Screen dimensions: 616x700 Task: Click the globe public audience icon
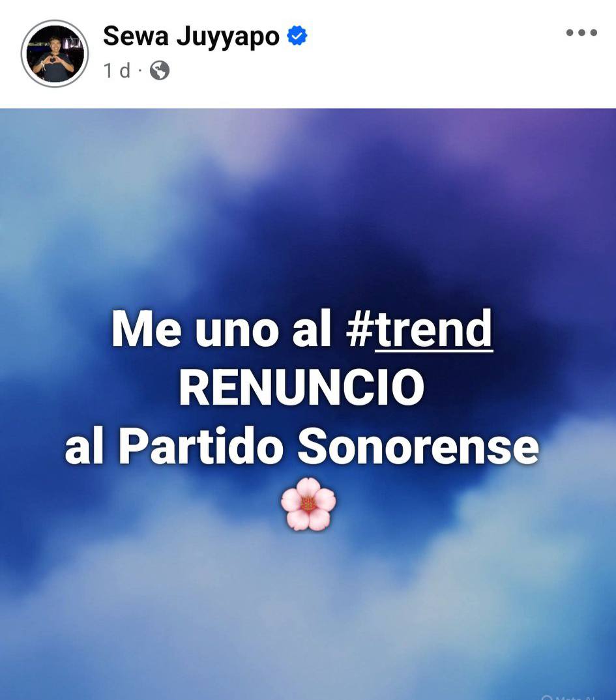pos(159,70)
